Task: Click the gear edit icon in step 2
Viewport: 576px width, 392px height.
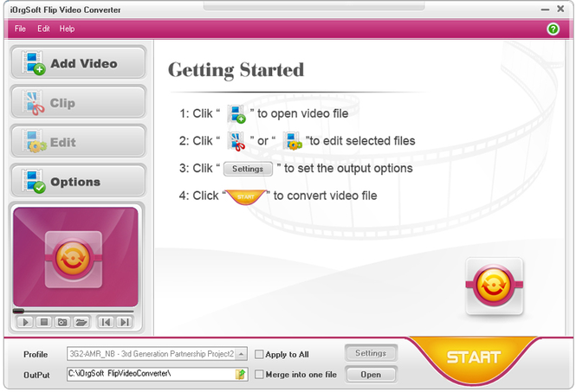Action: [292, 141]
